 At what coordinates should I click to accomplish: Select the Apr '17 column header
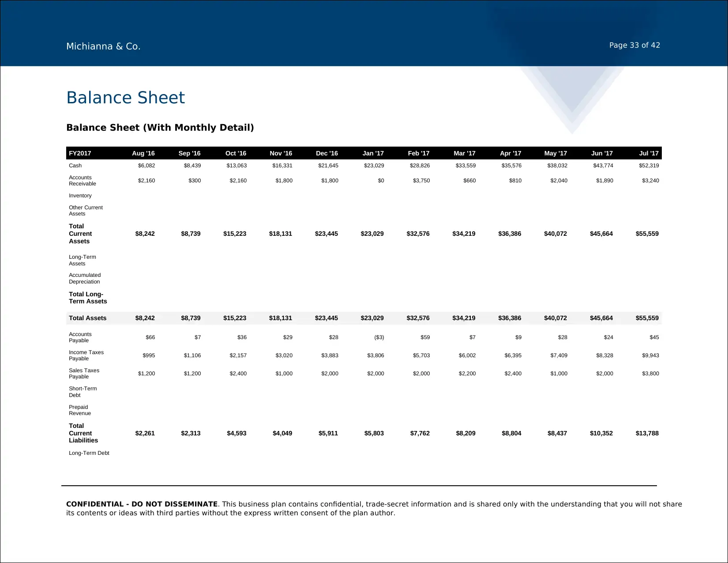(x=510, y=153)
